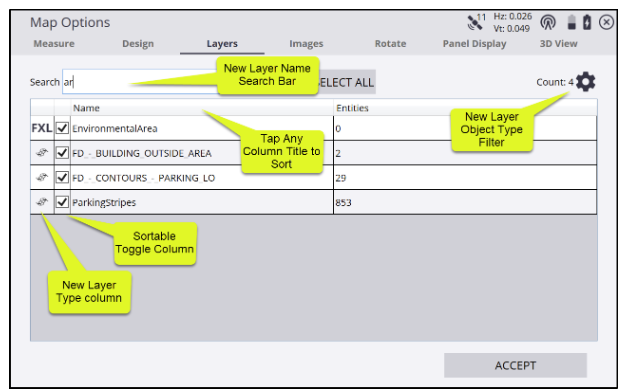Screen dimensions: 625x392
Task: Click the Hz: 0.026 precision readout
Action: pos(513,16)
